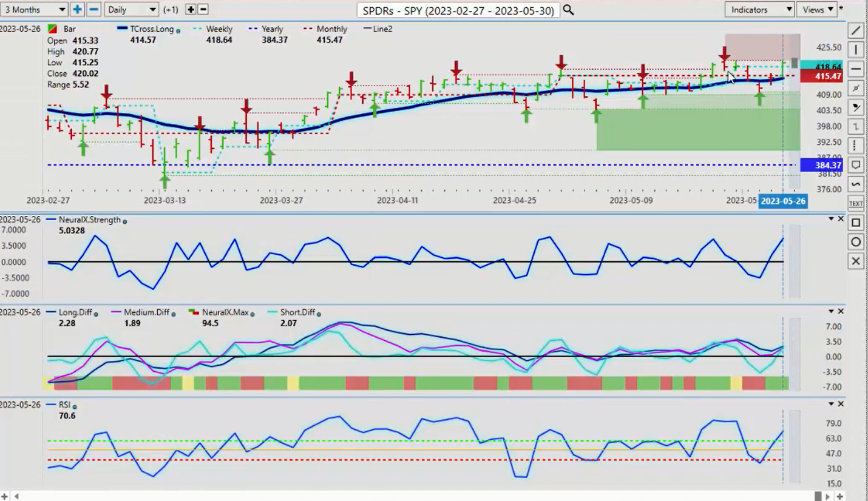868x501 pixels.
Task: Click the (+1) forecast offset label
Action: click(x=171, y=10)
